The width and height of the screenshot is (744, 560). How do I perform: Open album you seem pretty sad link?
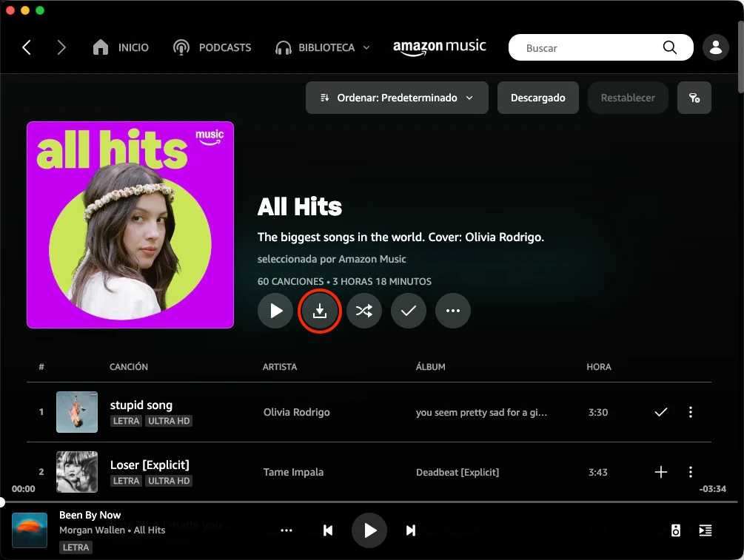pyautogui.click(x=482, y=413)
